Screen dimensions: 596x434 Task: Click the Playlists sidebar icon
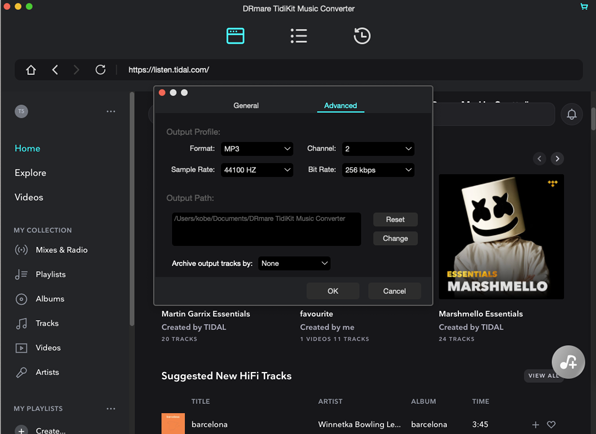coord(21,274)
